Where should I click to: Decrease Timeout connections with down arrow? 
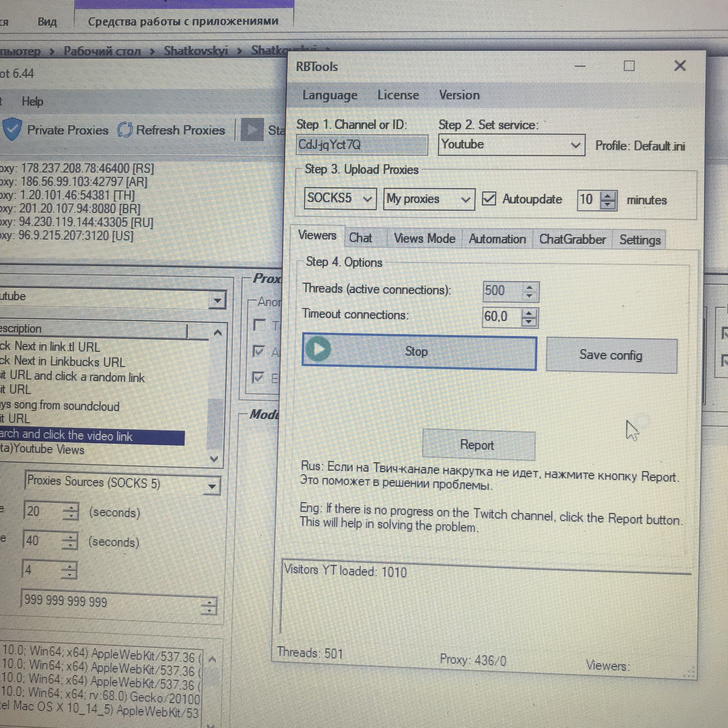coord(529,321)
